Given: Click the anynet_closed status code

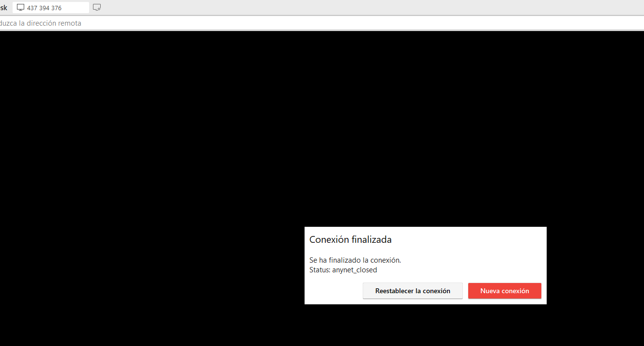Looking at the screenshot, I should [354, 270].
